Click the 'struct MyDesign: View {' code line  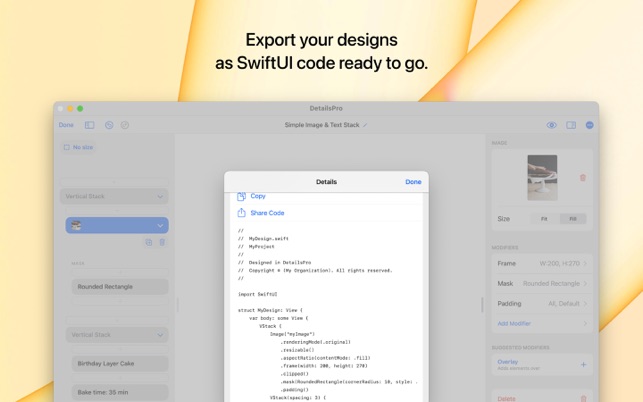coord(270,310)
